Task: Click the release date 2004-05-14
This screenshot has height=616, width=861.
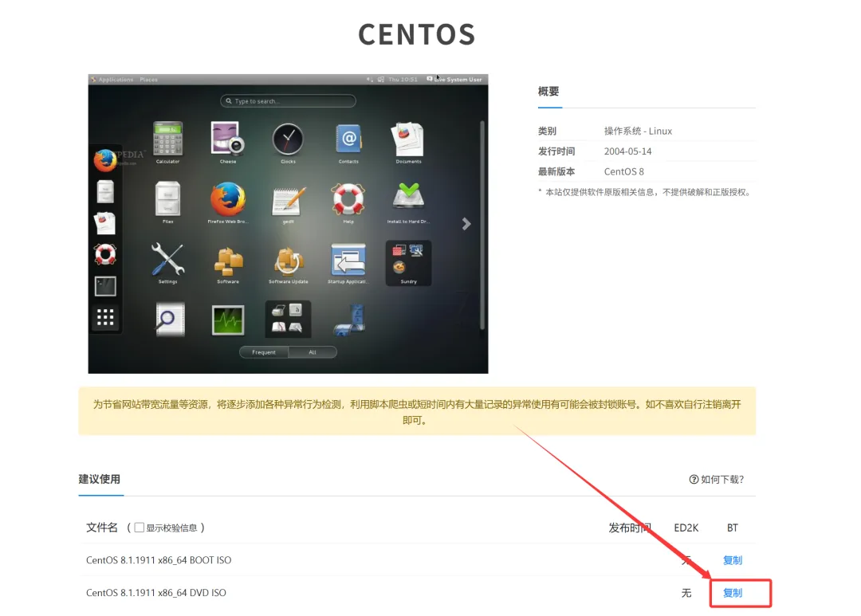Action: click(627, 151)
